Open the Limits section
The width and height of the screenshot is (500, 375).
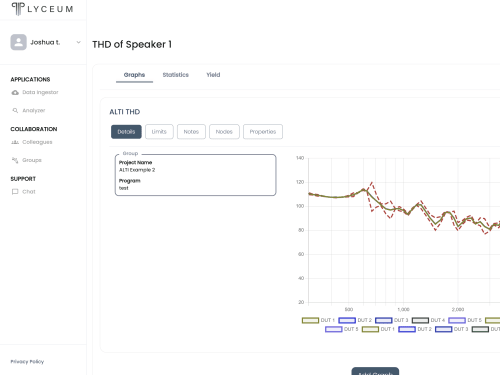tap(159, 132)
